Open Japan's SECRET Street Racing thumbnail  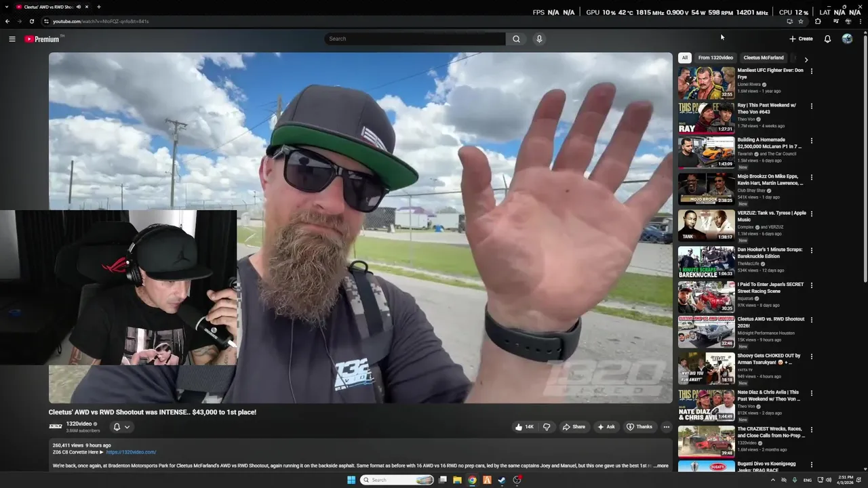point(706,297)
